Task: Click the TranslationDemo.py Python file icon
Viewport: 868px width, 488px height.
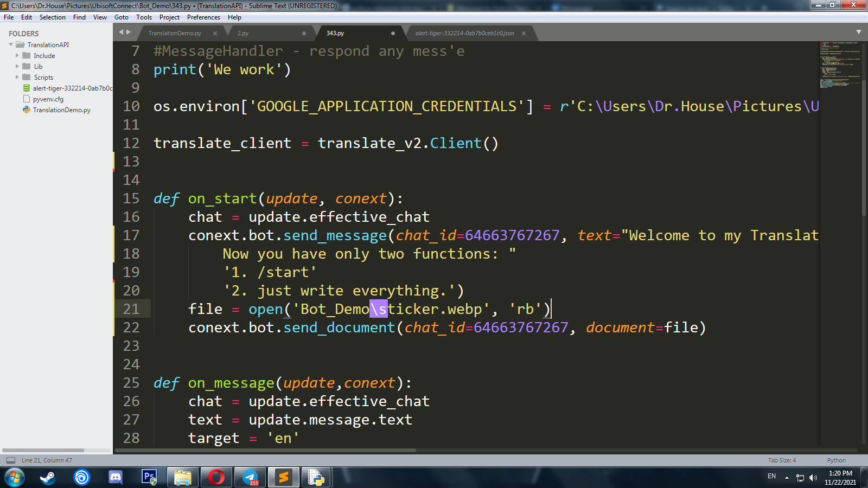Action: (x=27, y=110)
